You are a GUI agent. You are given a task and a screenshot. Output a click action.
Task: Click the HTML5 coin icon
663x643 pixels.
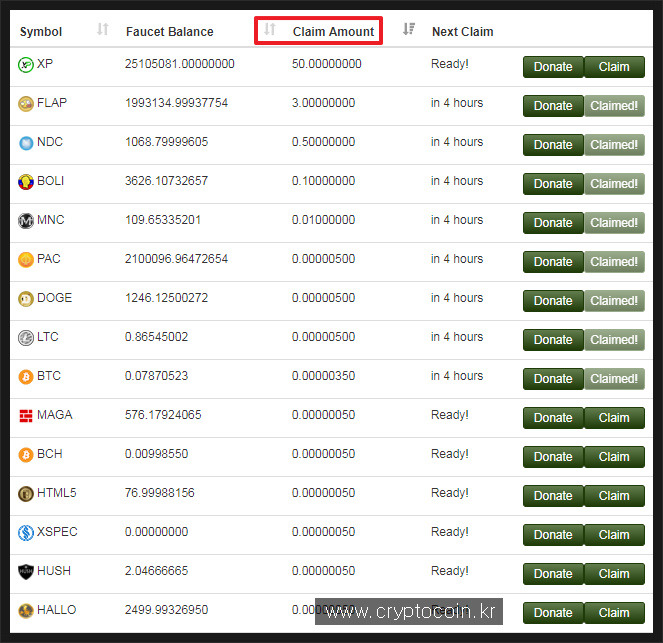pyautogui.click(x=26, y=494)
